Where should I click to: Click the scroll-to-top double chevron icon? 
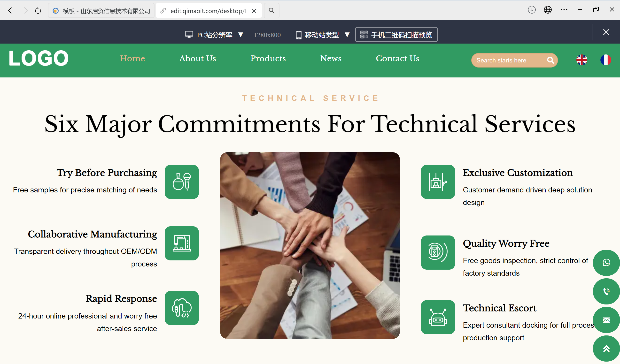[x=606, y=348]
